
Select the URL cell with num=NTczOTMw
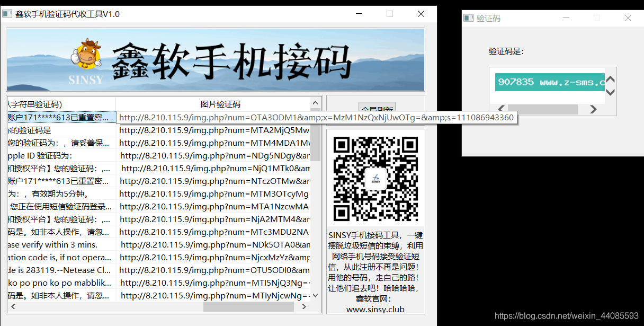[213, 181]
